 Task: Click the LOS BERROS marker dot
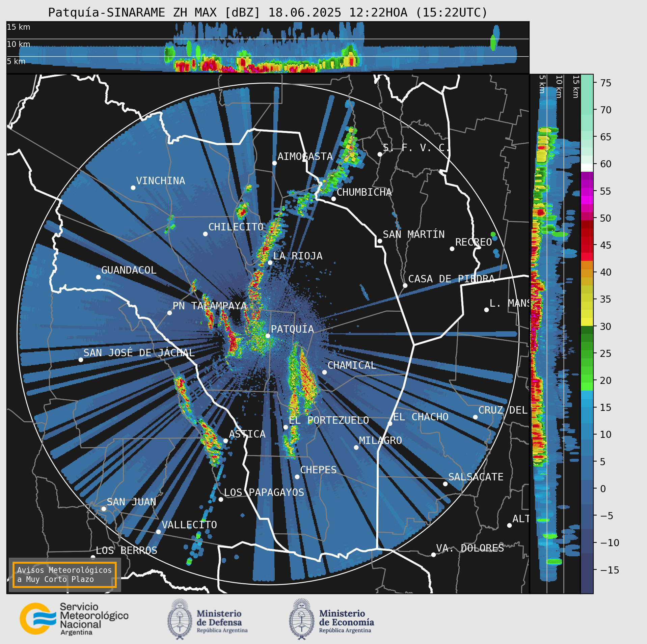click(93, 557)
